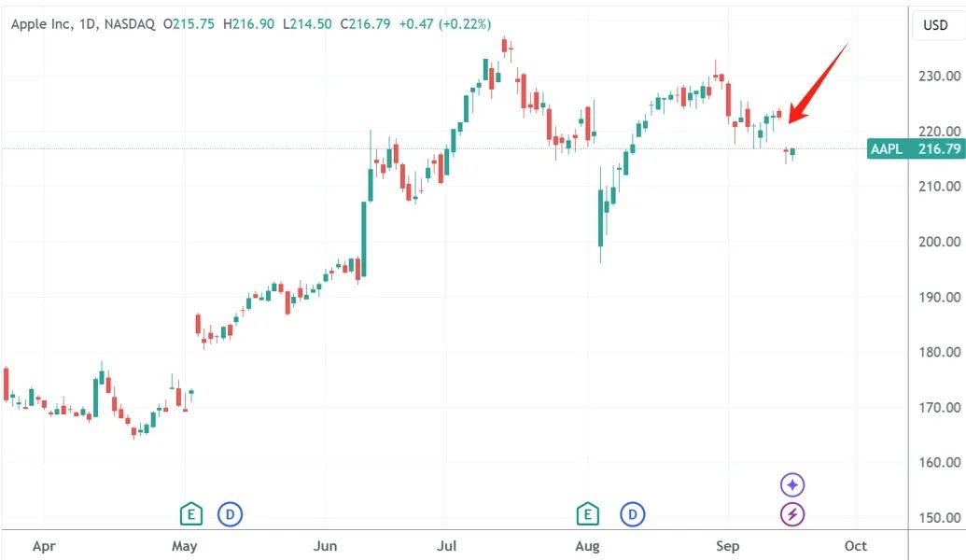Click the 216.79 current price badge
Viewport: 966px width, 560px height.
click(x=939, y=149)
